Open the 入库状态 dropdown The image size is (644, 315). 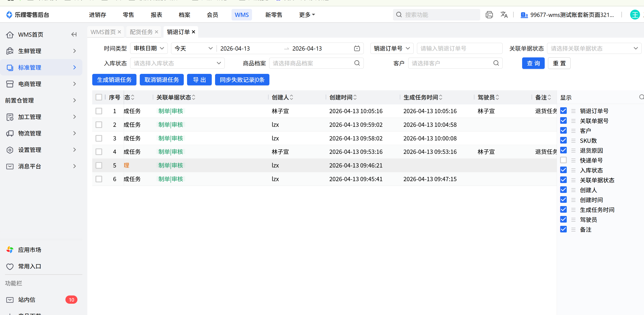tap(177, 63)
